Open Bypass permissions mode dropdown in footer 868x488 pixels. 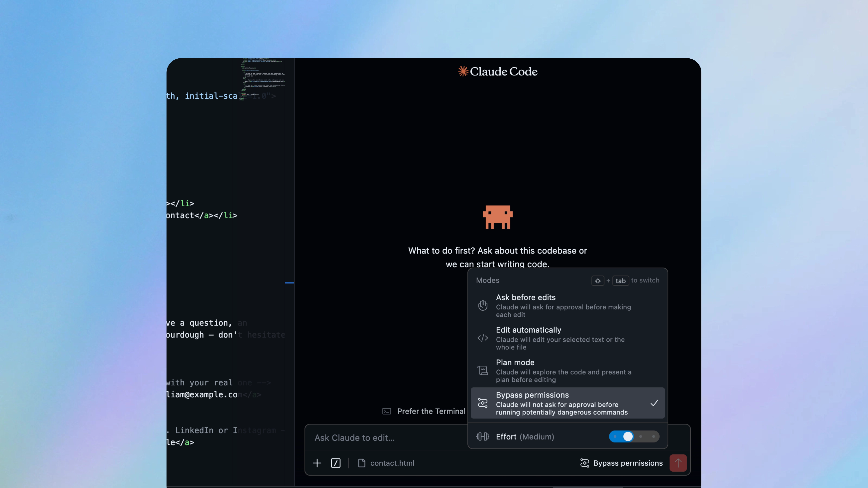click(621, 463)
